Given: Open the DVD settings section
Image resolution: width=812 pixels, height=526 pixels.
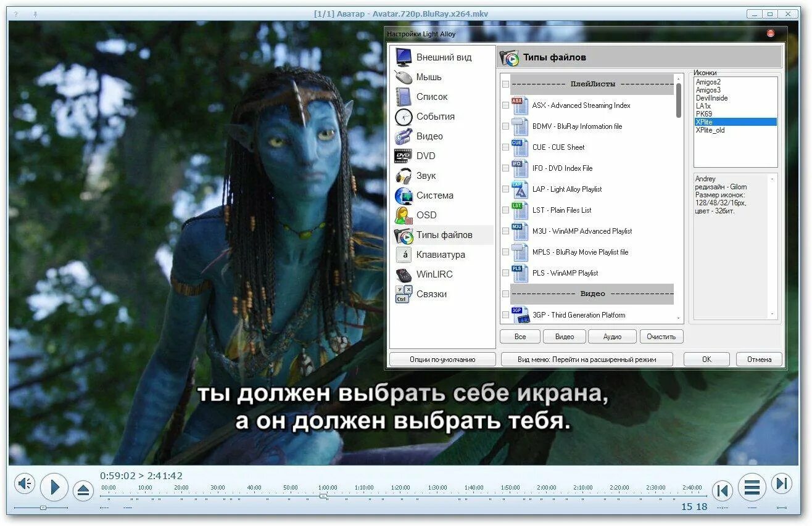Looking at the screenshot, I should coord(442,156).
